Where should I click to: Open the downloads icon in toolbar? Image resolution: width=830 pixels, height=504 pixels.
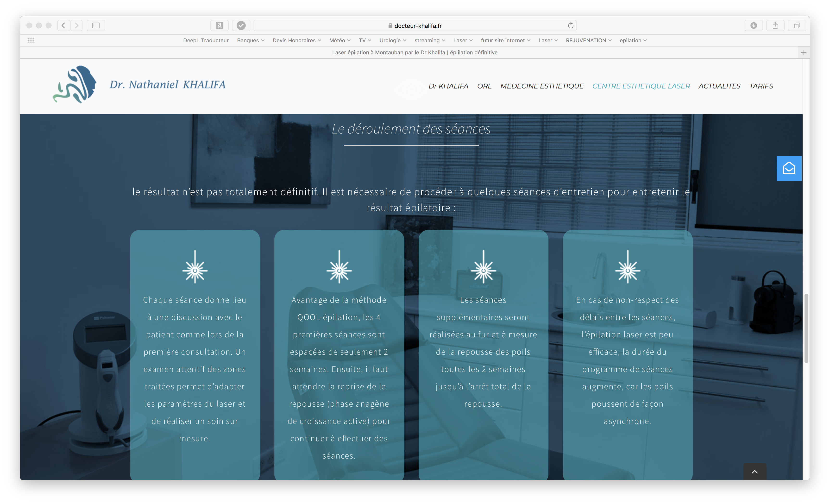click(x=754, y=25)
